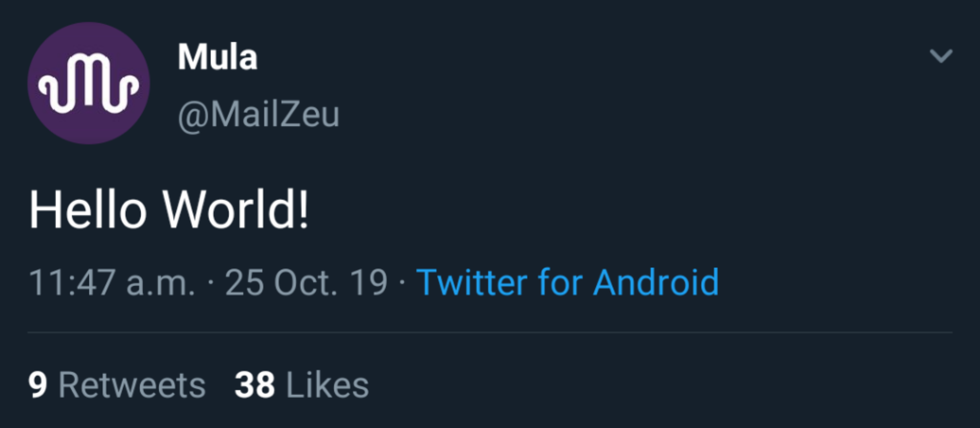Image resolution: width=980 pixels, height=428 pixels.
Task: Show the 38 Likes list
Action: pos(301,385)
